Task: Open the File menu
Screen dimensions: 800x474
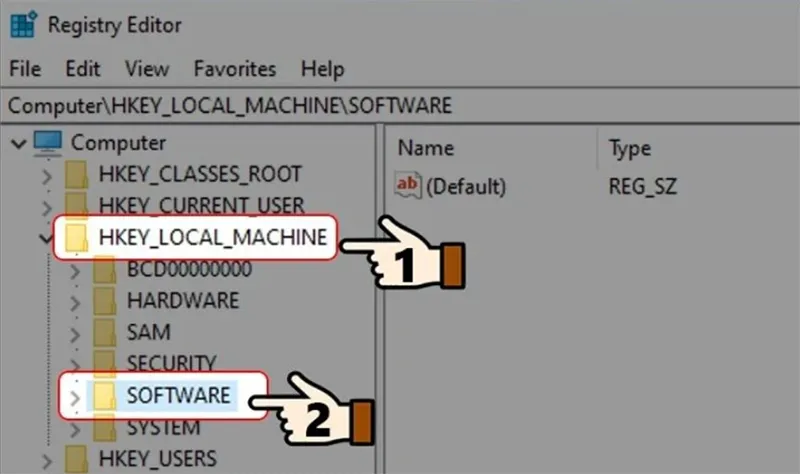Action: pyautogui.click(x=25, y=69)
